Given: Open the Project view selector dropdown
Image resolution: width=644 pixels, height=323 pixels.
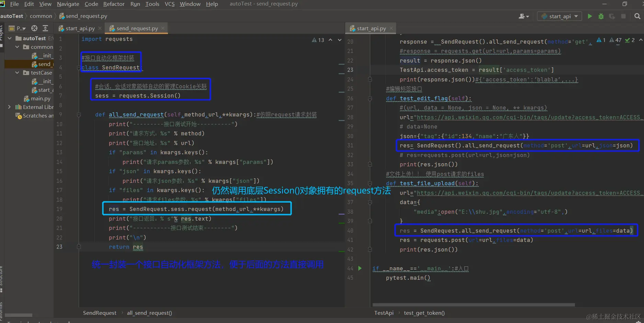Looking at the screenshot, I should [x=18, y=28].
